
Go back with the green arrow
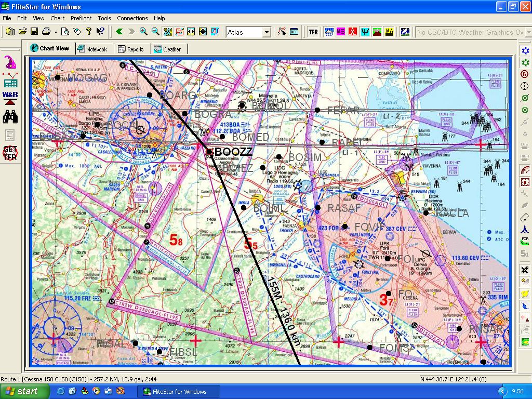click(119, 32)
